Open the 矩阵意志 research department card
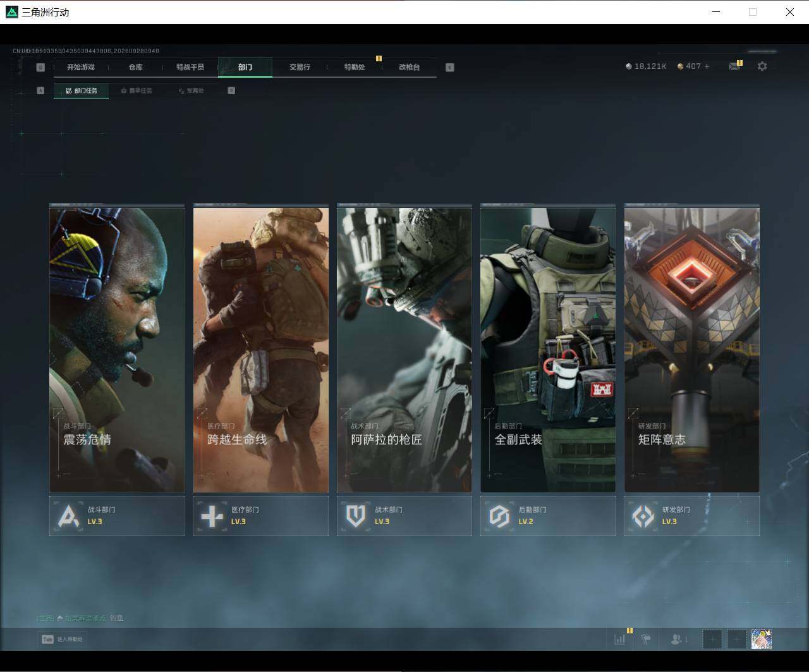The image size is (809, 672). click(692, 348)
